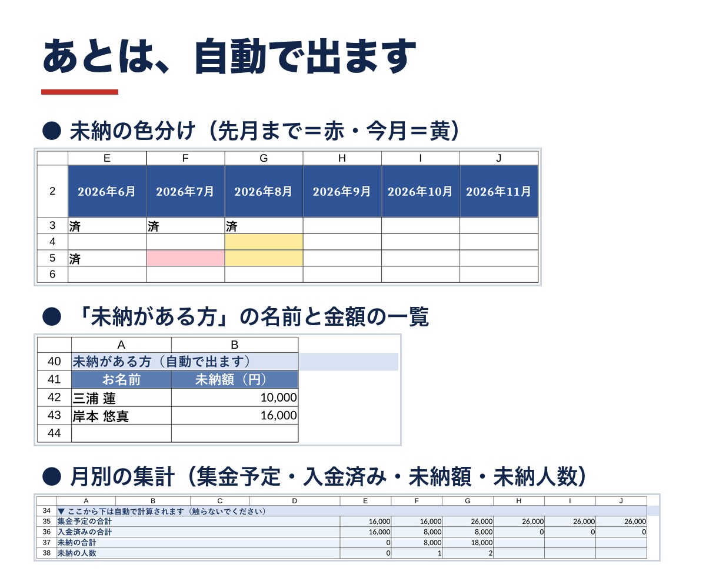The width and height of the screenshot is (706, 588).
Task: Click the pink unpaid cell in row 5
Action: pyautogui.click(x=185, y=258)
